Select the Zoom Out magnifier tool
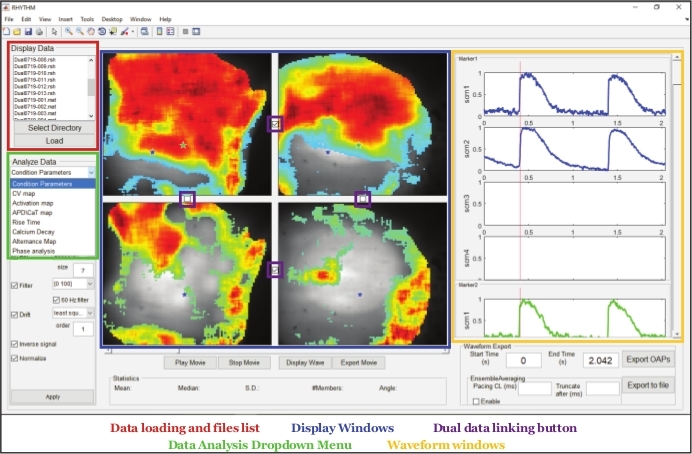Viewport: 692px width, 454px height. [x=79, y=31]
